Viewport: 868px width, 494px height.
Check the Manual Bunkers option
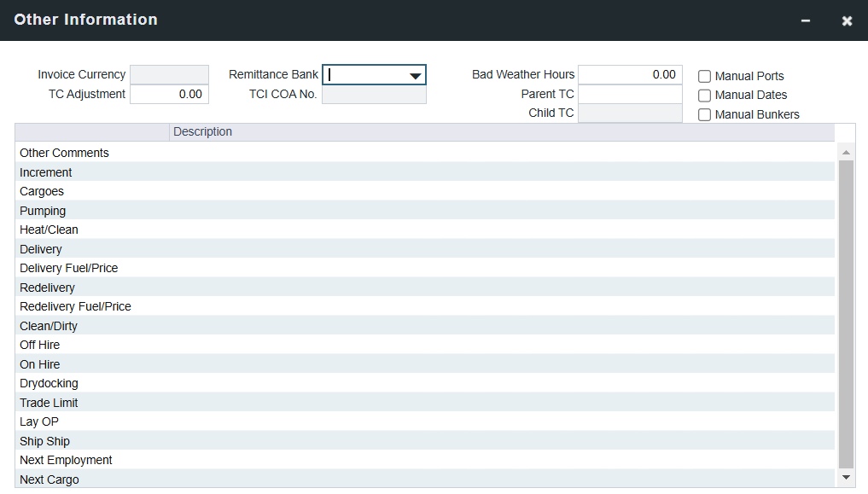click(705, 115)
